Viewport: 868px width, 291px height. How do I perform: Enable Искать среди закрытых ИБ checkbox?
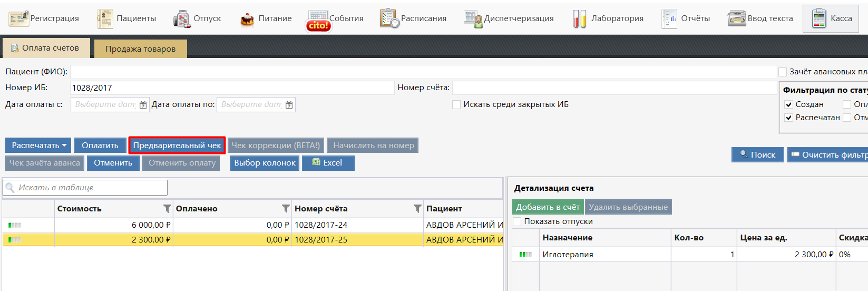click(x=456, y=105)
